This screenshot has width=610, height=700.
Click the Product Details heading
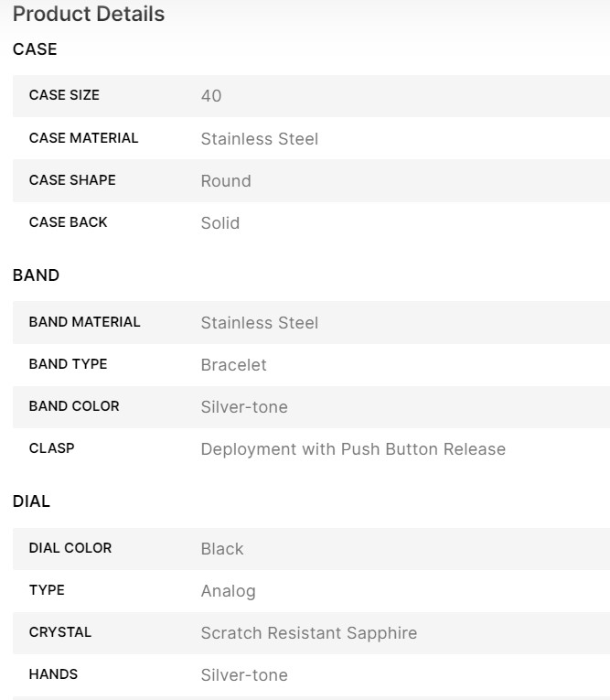click(89, 15)
